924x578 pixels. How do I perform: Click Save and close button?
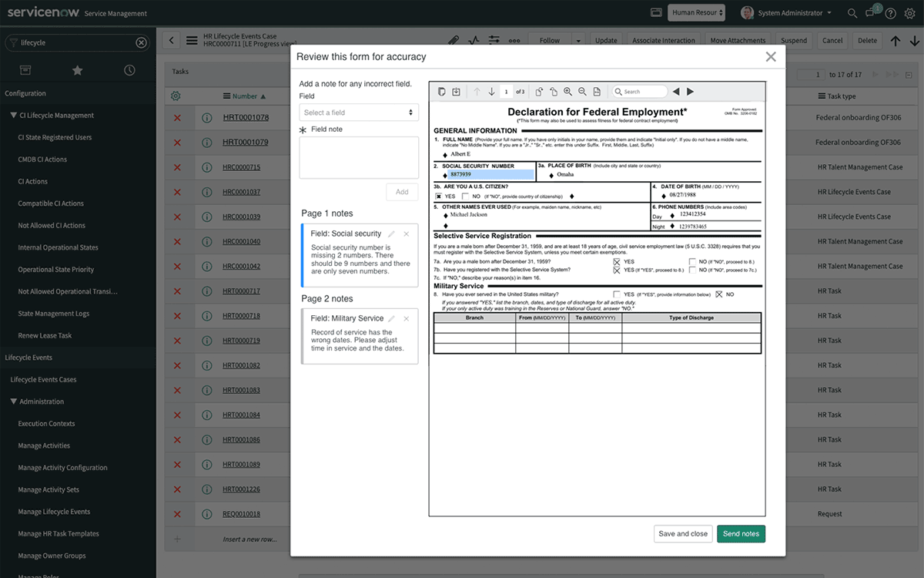click(x=683, y=533)
